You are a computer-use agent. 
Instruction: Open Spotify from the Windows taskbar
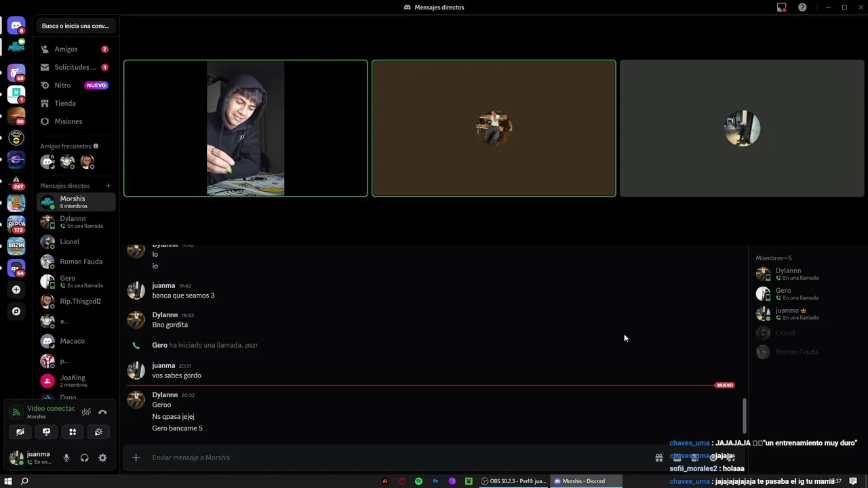418,481
